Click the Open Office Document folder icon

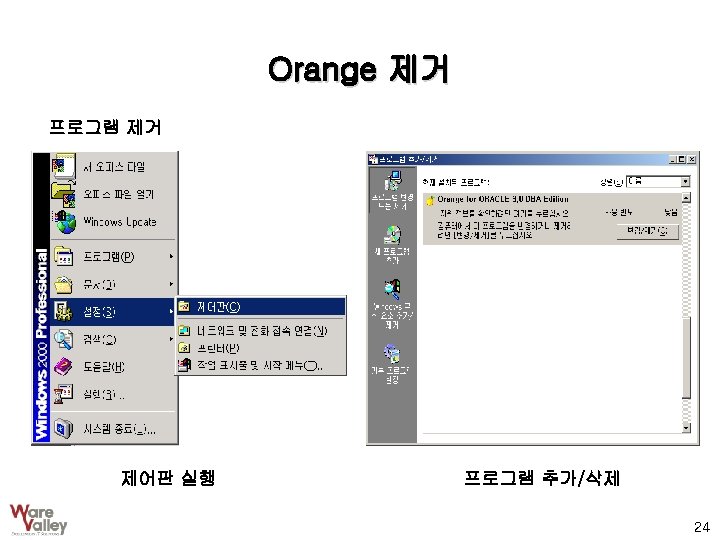pos(63,194)
